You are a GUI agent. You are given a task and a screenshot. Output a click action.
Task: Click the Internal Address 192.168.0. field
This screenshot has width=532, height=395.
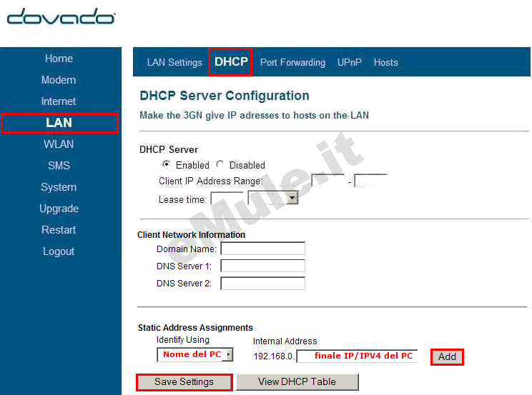click(358, 356)
